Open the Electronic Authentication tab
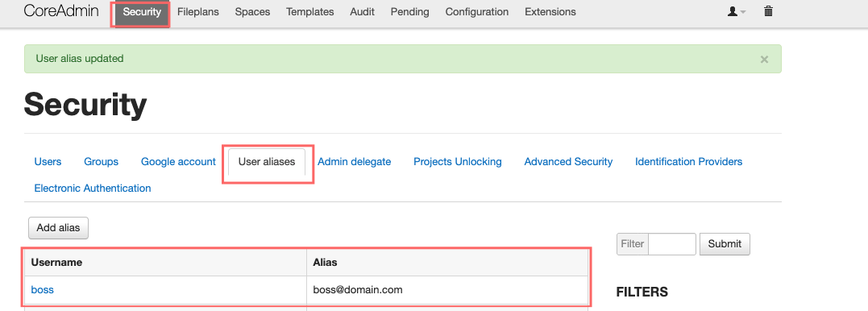868x311 pixels. click(x=93, y=189)
